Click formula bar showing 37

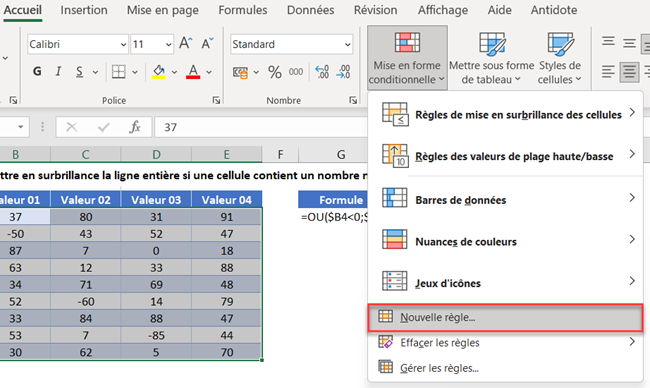tap(261, 127)
